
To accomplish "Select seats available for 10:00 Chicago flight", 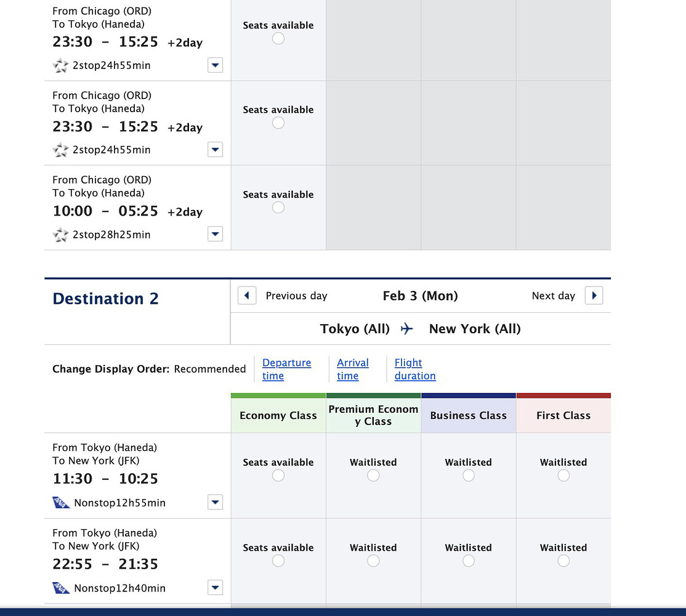I will [x=278, y=208].
